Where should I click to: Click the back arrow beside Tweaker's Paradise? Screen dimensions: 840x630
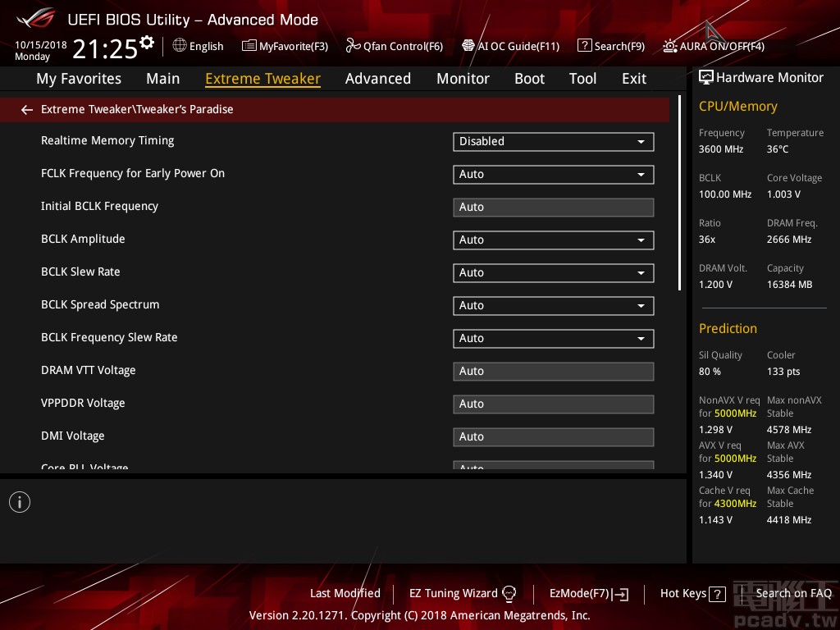click(x=27, y=110)
